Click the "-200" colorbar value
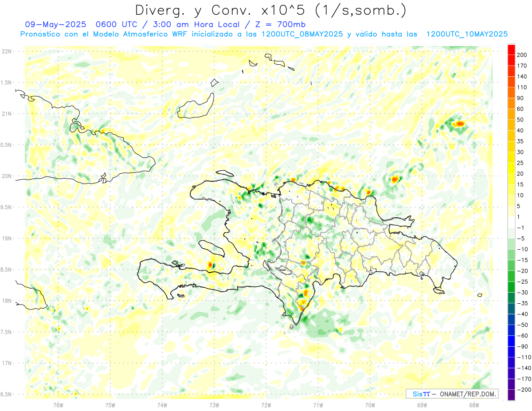 tap(524, 389)
